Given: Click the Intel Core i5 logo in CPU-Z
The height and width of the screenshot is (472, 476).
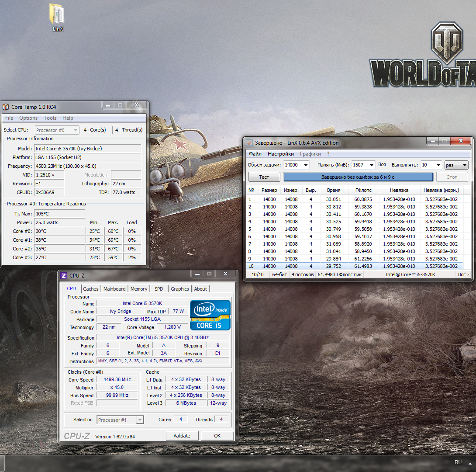Looking at the screenshot, I should pyautogui.click(x=210, y=315).
